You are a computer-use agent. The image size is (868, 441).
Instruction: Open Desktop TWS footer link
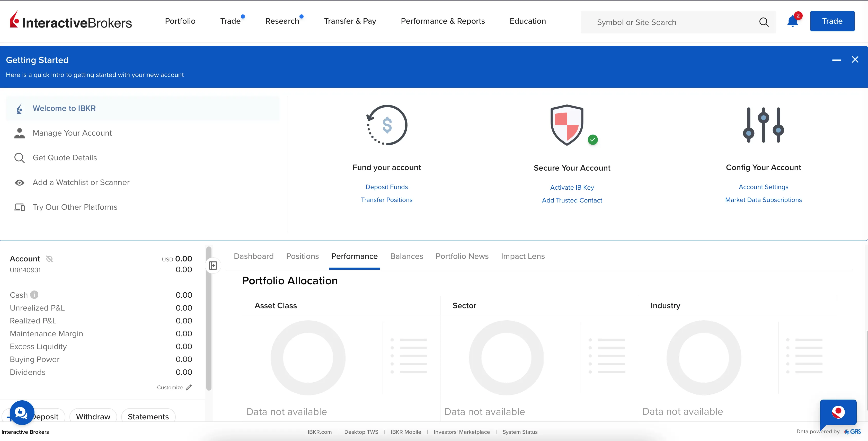pos(361,432)
